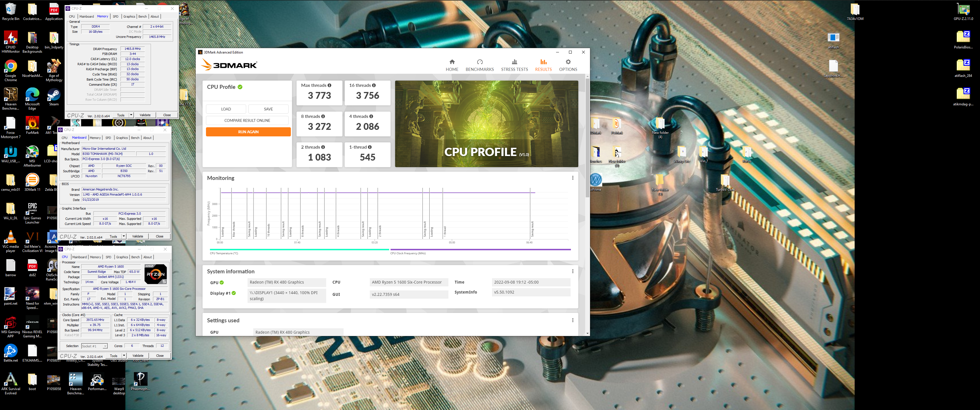Click the DRAM Frequency value 1465.8 MHz
Screen dimensions: 980x410
(x=132, y=49)
